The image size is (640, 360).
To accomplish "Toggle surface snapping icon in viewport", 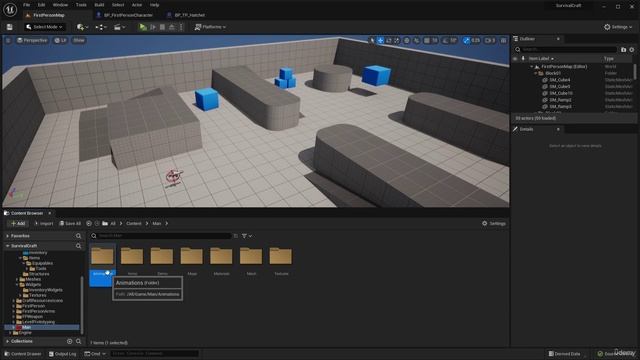I will tap(416, 40).
